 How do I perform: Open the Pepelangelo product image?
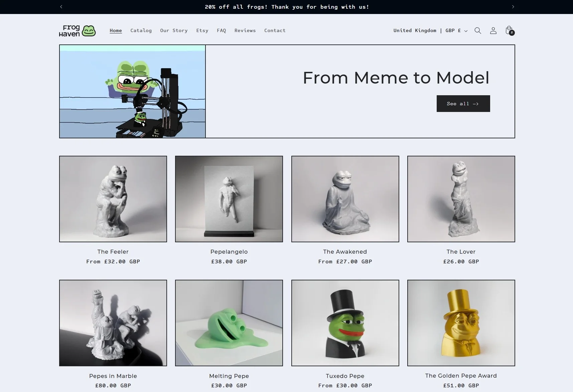229,199
